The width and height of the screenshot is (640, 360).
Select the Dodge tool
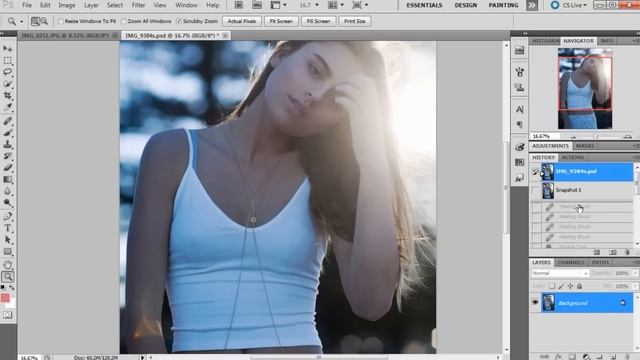[x=8, y=203]
